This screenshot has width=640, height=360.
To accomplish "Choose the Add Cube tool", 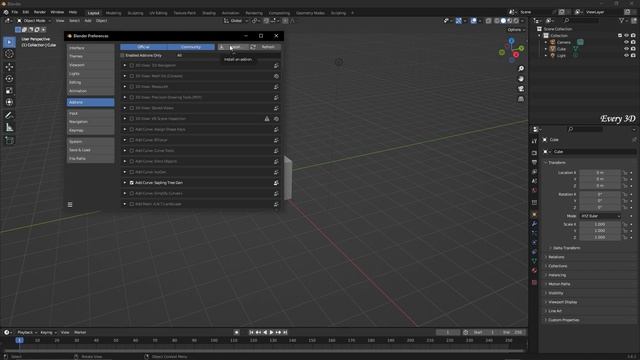I will (x=9, y=140).
